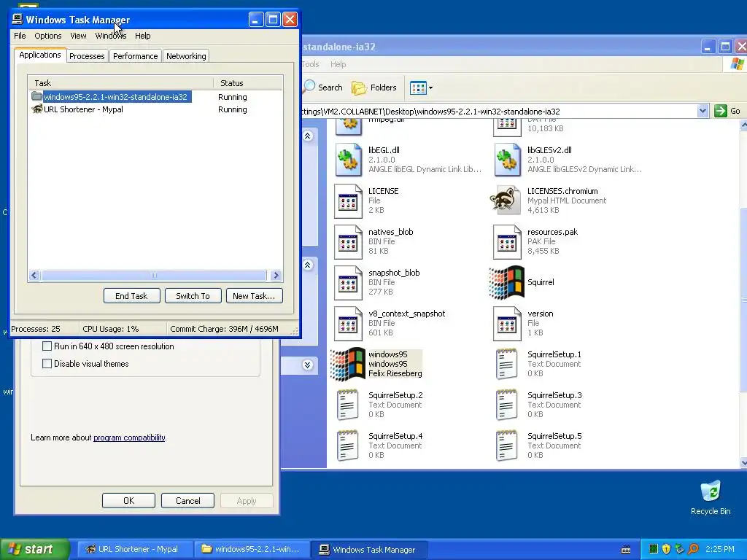This screenshot has height=560, width=747.
Task: Switch to the Performance tab
Action: pyautogui.click(x=135, y=56)
